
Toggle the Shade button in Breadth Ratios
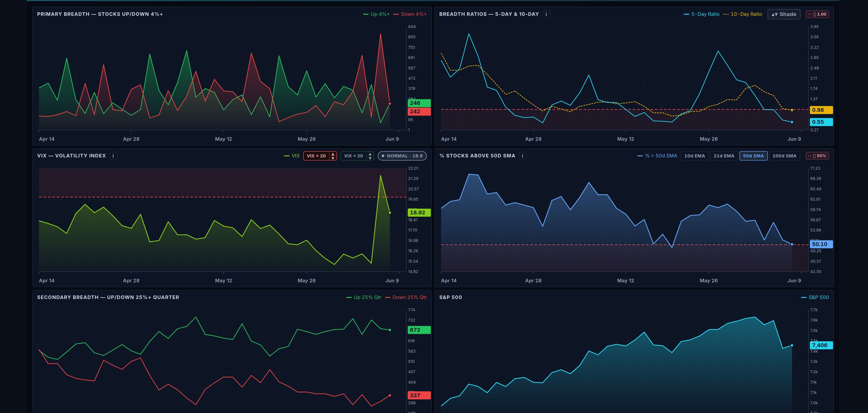(784, 14)
